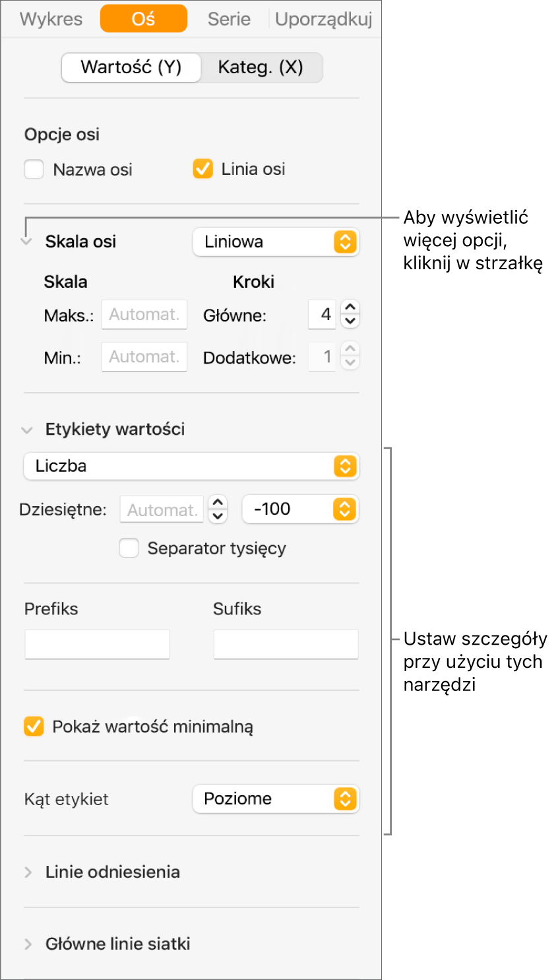This screenshot has height=980, width=558.
Task: Uncheck the Linia osi checkbox
Action: (202, 169)
